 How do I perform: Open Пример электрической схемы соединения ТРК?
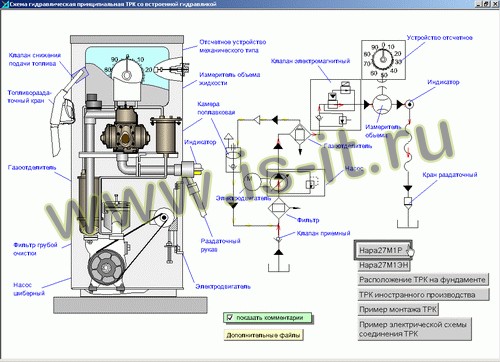415,329
